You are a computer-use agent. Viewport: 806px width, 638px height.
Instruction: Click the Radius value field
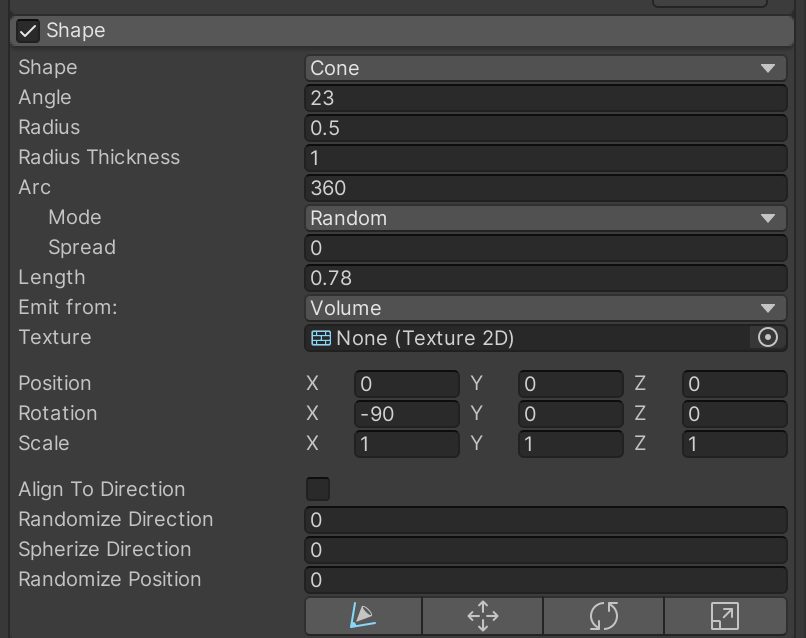tap(545, 128)
